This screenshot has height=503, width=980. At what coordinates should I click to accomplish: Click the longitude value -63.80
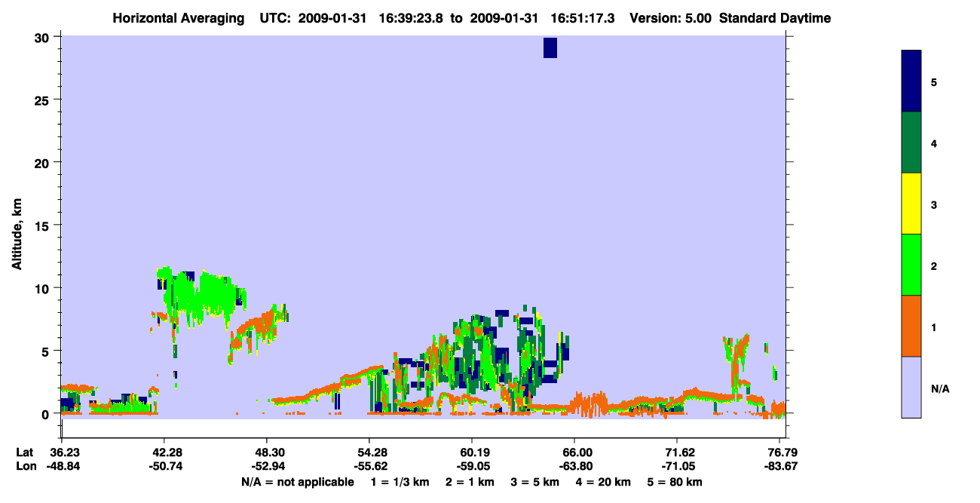(x=574, y=466)
